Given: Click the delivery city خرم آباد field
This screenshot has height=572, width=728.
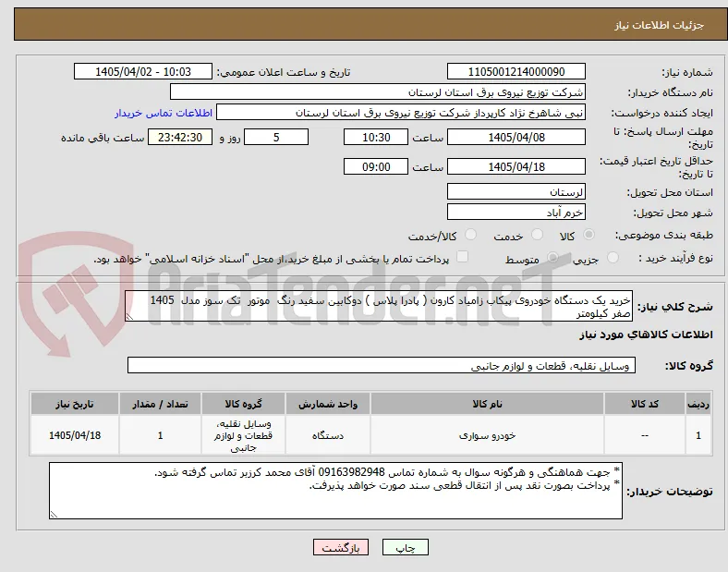Looking at the screenshot, I should click(x=516, y=213).
